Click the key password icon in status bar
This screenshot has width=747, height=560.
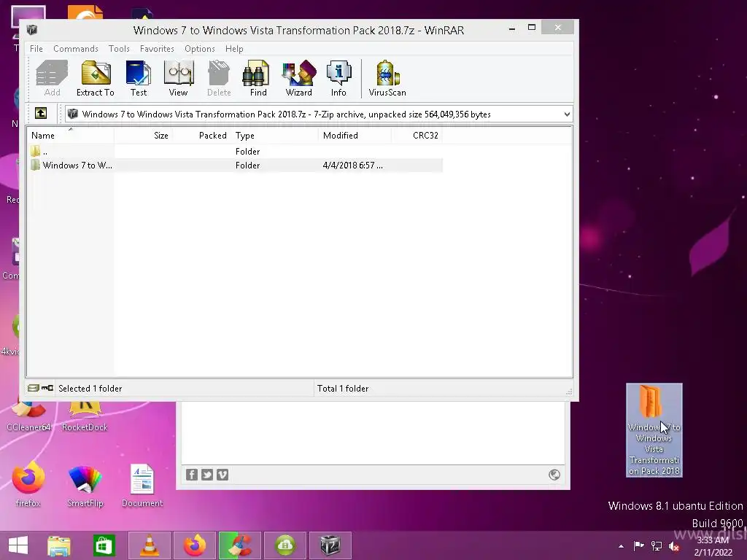(47, 388)
